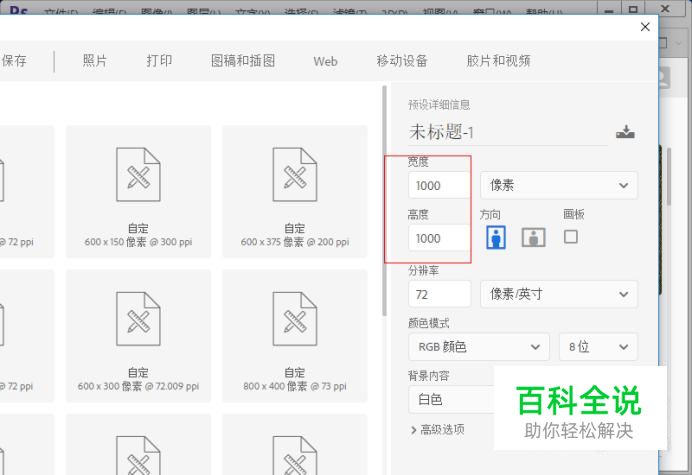Viewport: 692px width, 475px height.
Task: Open the RGB 颜色 color mode dropdown
Action: (479, 347)
